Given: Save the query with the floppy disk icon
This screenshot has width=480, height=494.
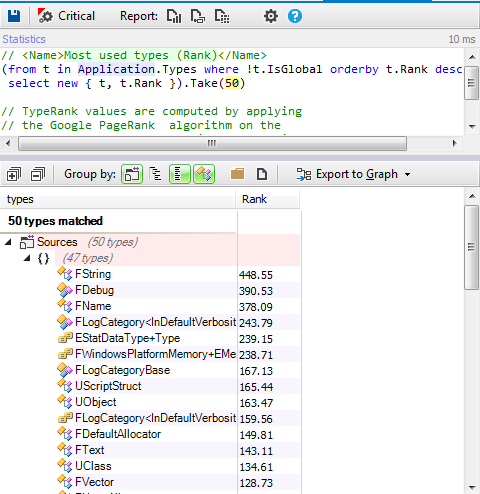Looking at the screenshot, I should pos(14,16).
